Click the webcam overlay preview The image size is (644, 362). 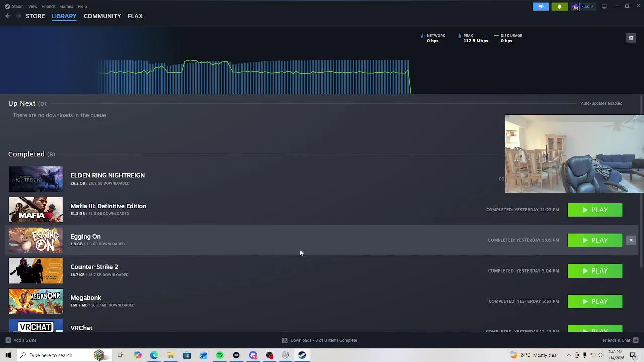(574, 154)
